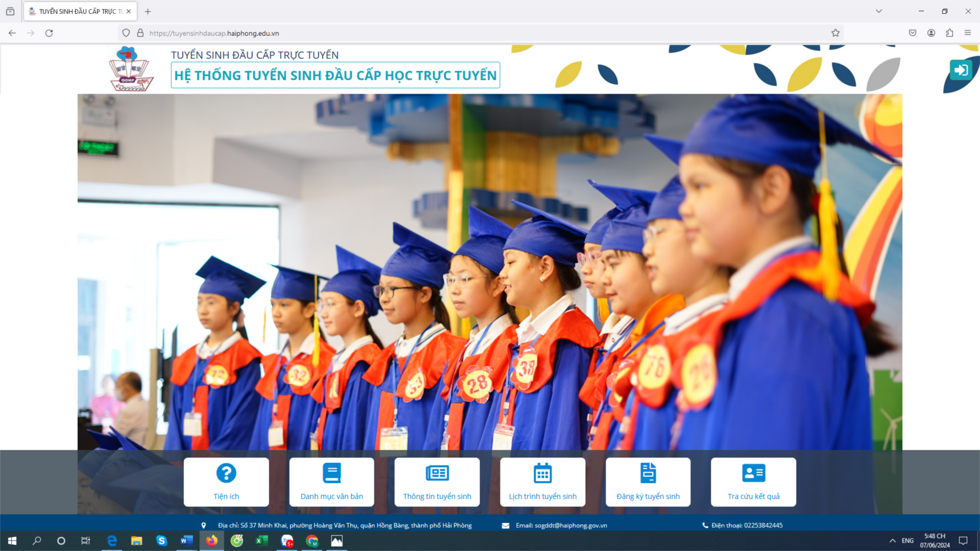Click the system title banner heading
This screenshot has width=980, height=551.
(335, 75)
